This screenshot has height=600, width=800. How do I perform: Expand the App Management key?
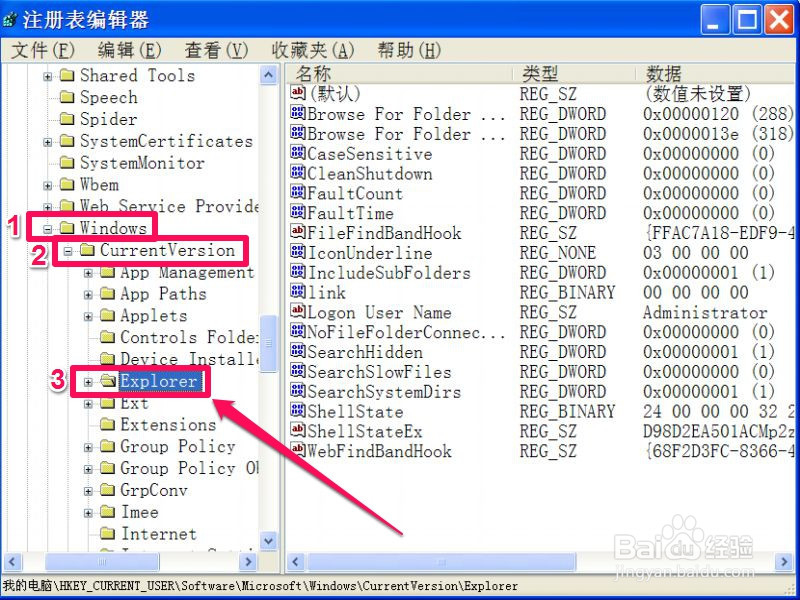(x=89, y=273)
